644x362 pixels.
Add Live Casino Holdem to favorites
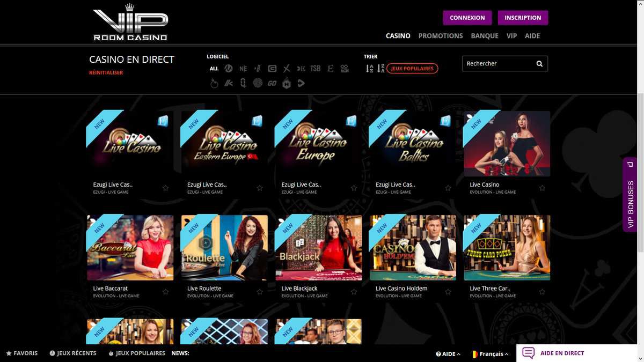[x=448, y=292]
